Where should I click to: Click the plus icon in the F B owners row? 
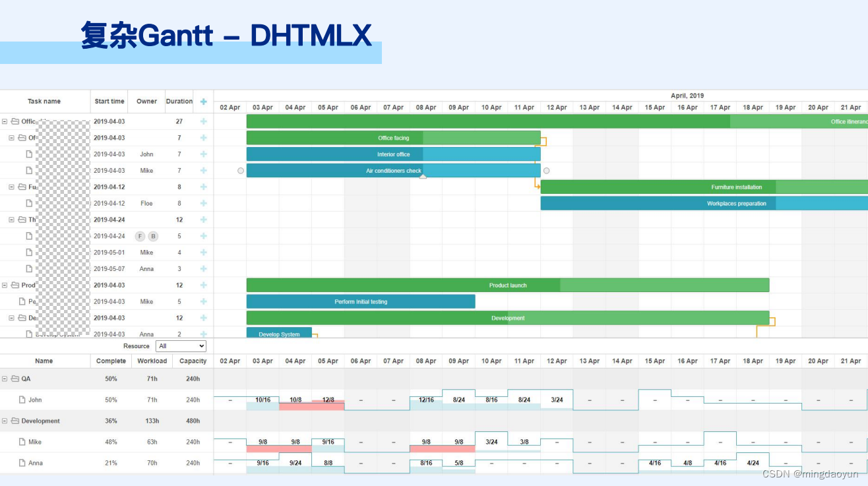pos(203,236)
